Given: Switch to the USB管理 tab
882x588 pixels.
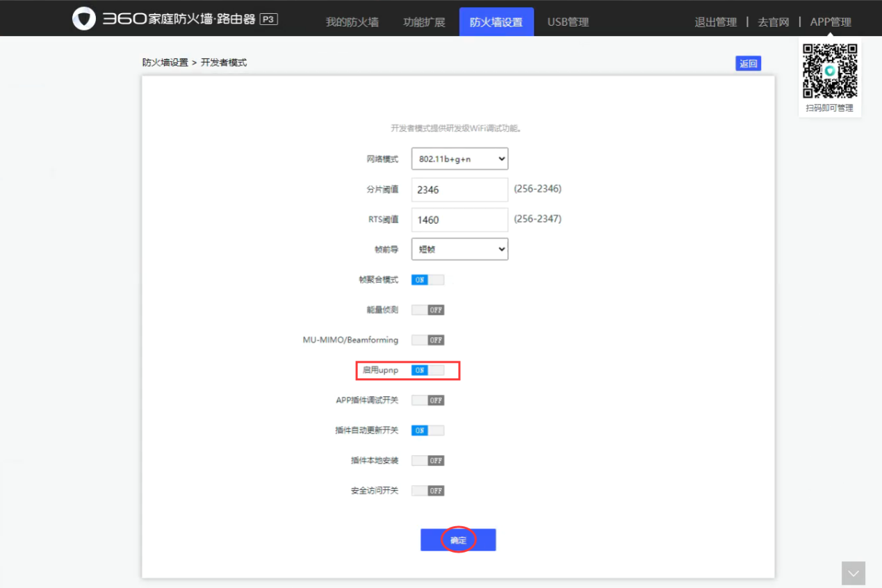Looking at the screenshot, I should 567,22.
